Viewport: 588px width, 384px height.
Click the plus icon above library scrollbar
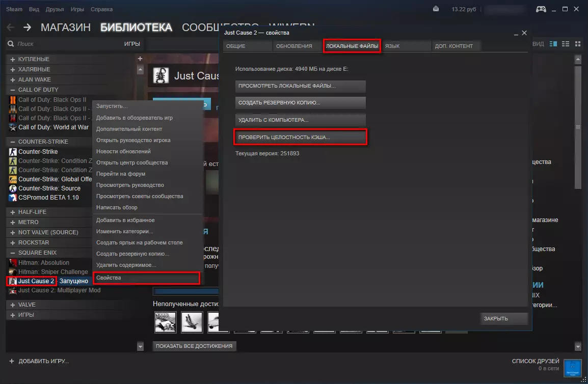(x=140, y=59)
